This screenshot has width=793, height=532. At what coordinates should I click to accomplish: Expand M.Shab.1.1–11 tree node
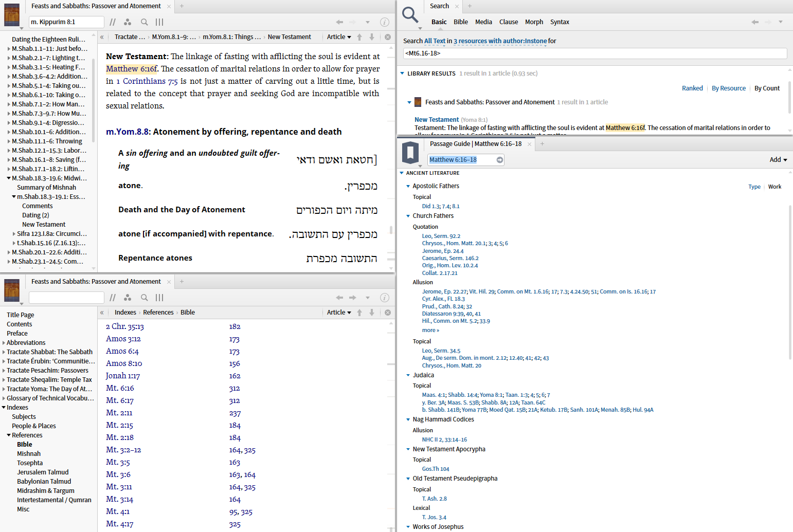9,49
